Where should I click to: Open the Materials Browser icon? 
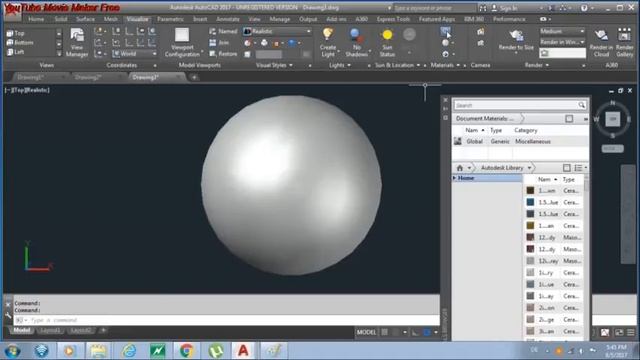(445, 32)
